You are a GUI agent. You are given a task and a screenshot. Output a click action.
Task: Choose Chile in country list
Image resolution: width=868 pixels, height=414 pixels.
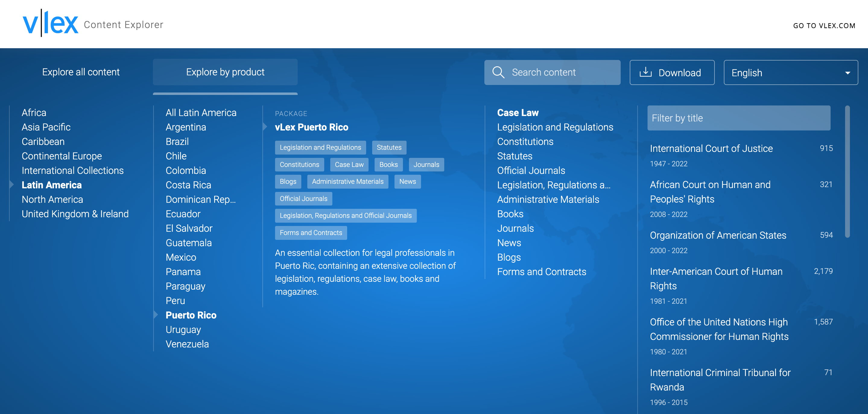click(x=176, y=156)
